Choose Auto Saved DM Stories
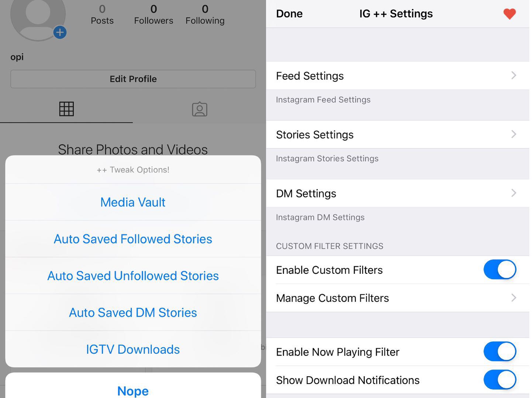 coord(133,313)
